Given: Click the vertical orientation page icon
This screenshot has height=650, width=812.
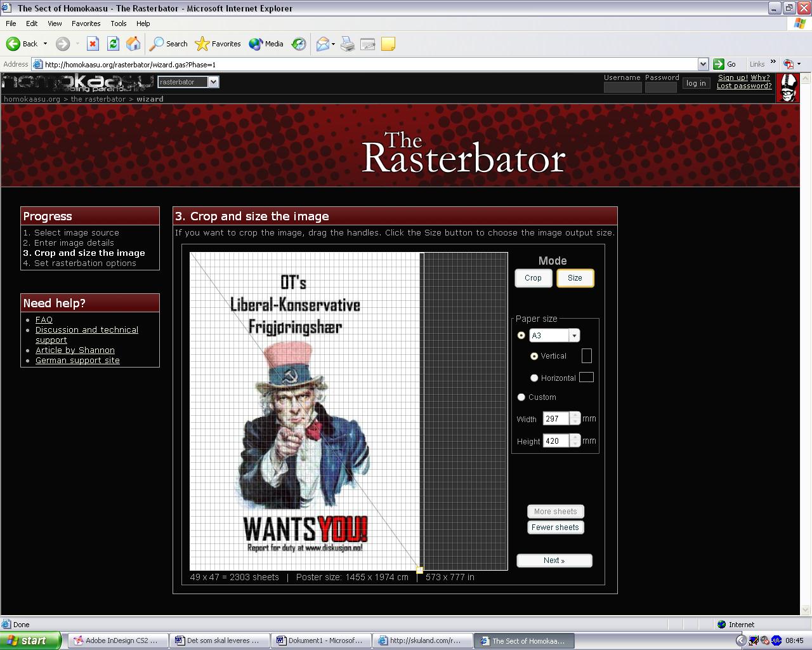Looking at the screenshot, I should (x=587, y=356).
